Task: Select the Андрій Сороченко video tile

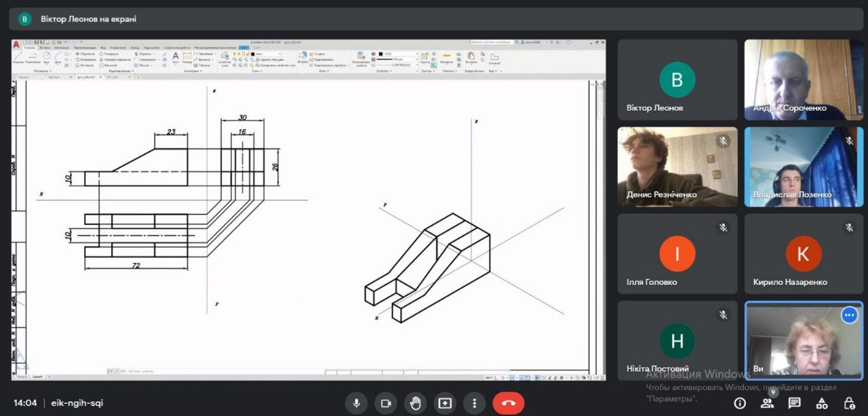Action: click(804, 80)
